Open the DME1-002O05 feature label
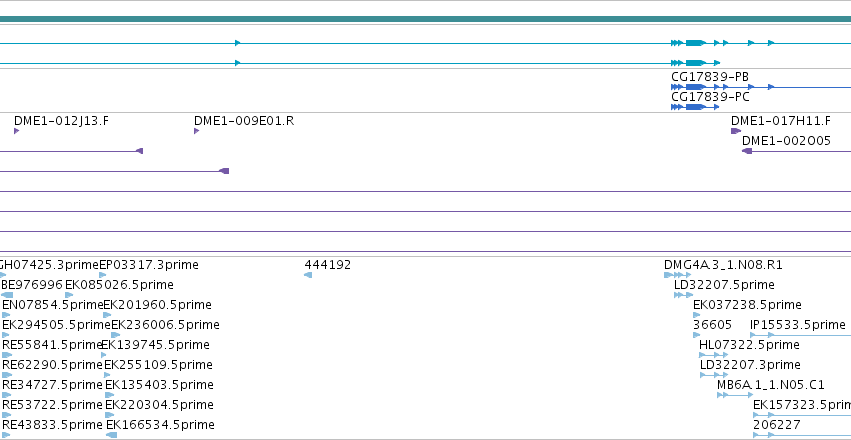The image size is (851, 440). coord(786,141)
